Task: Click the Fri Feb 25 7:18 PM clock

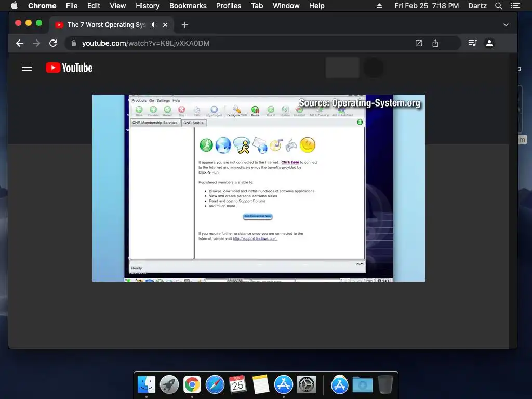Action: 427,6
